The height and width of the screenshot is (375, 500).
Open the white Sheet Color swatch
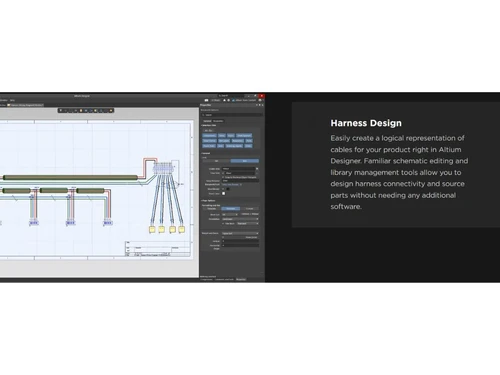[x=223, y=194]
